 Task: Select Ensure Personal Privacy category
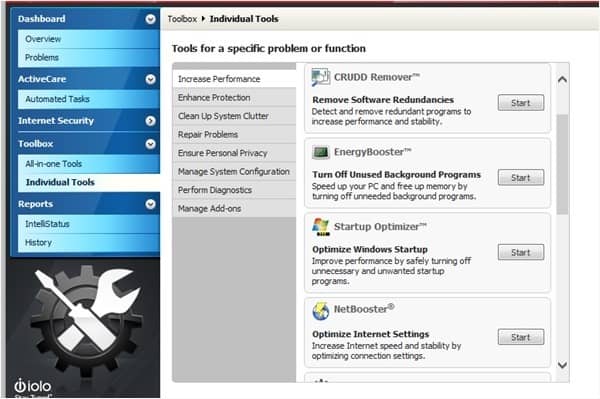(x=234, y=153)
